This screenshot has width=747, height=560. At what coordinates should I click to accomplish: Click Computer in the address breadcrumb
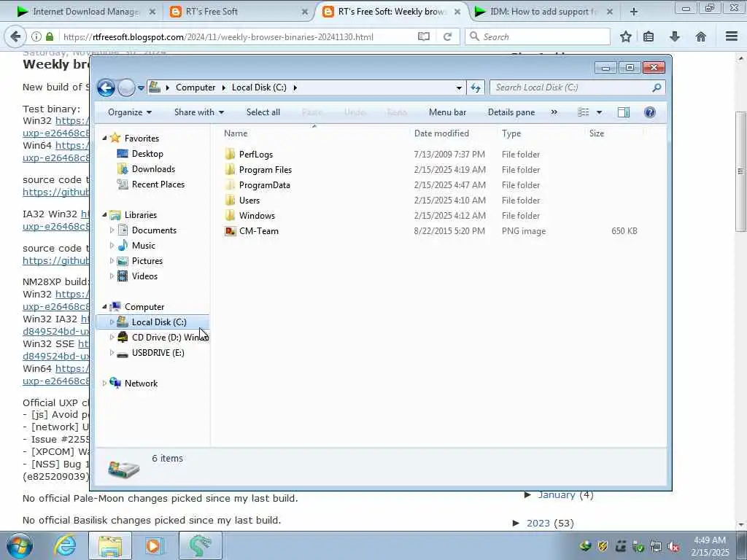pyautogui.click(x=196, y=87)
